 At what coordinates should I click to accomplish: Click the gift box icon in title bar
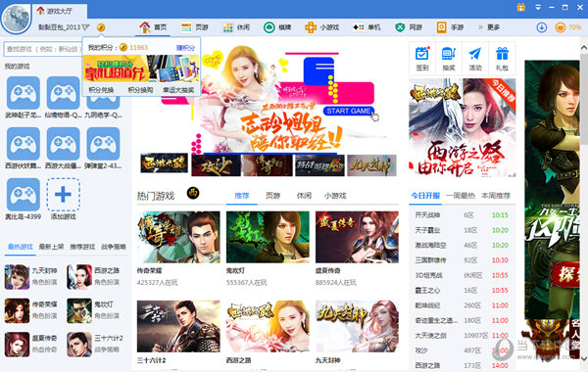[521, 7]
